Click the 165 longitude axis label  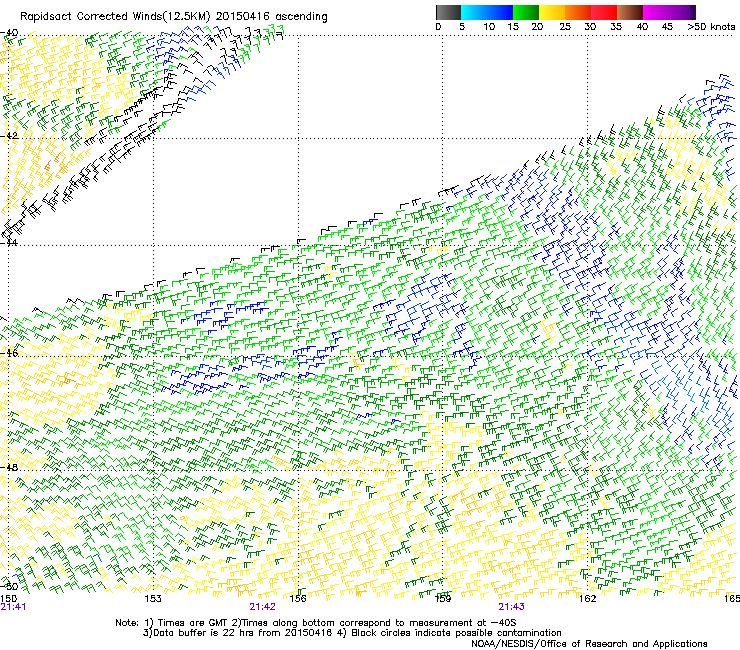732,598
